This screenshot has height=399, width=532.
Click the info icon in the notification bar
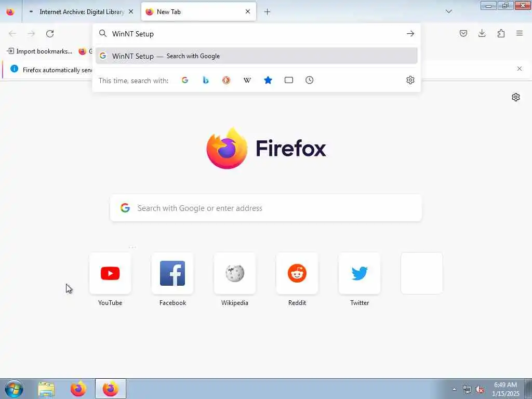[14, 69]
